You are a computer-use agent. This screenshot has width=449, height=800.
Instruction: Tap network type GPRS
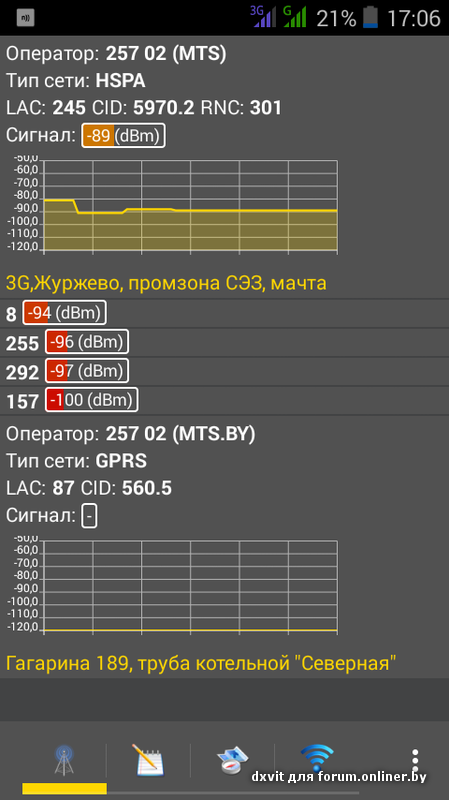[x=121, y=461]
